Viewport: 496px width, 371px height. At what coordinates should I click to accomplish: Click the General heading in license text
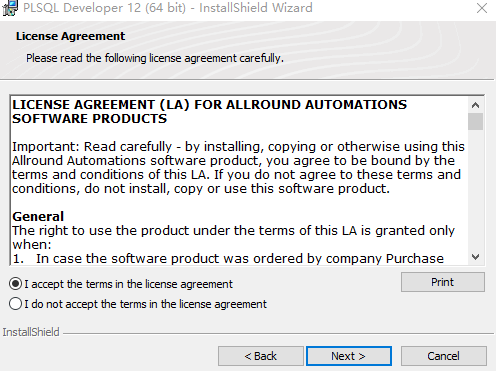click(x=38, y=217)
